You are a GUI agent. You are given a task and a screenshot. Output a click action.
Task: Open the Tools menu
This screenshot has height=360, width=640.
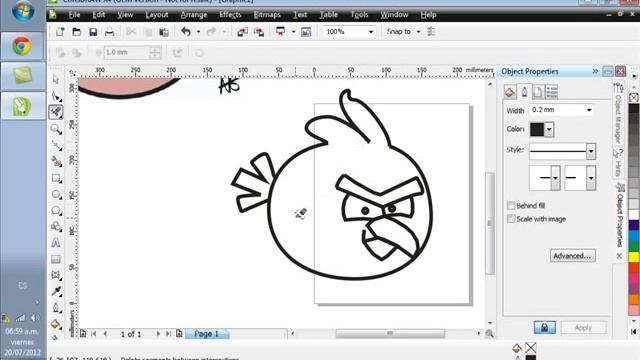pyautogui.click(x=359, y=15)
